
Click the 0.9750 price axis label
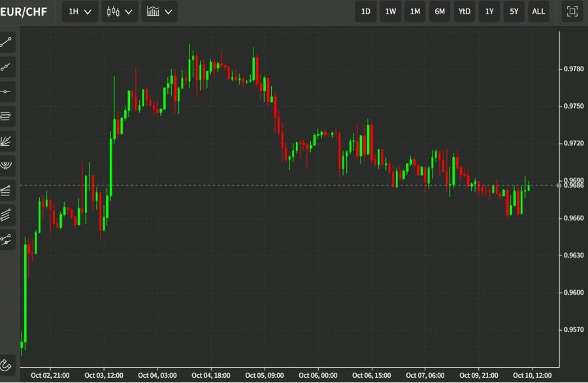(574, 106)
